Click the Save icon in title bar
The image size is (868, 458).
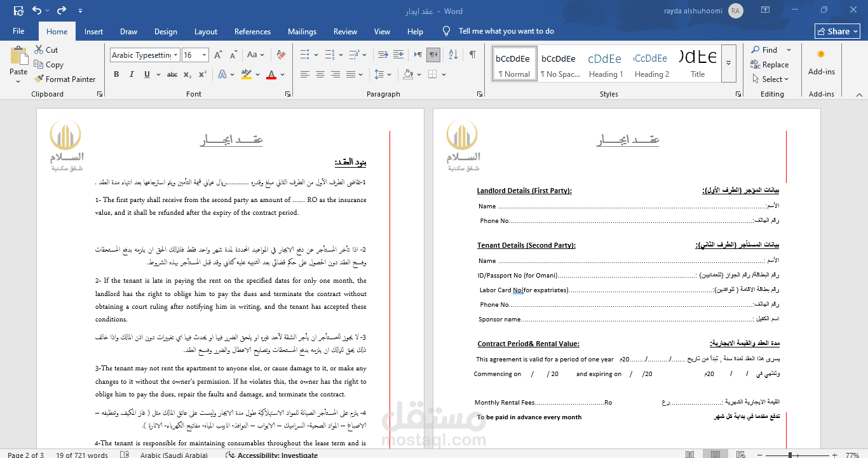[18, 11]
